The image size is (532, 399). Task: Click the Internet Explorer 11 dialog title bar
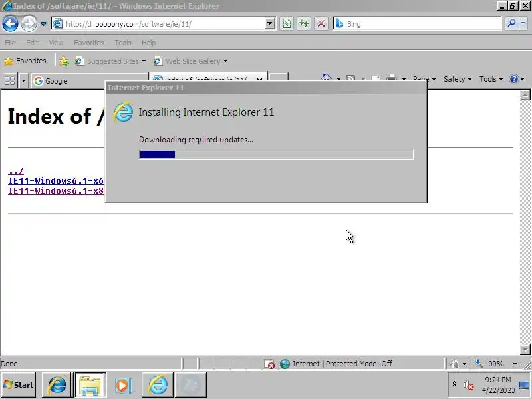(x=266, y=88)
